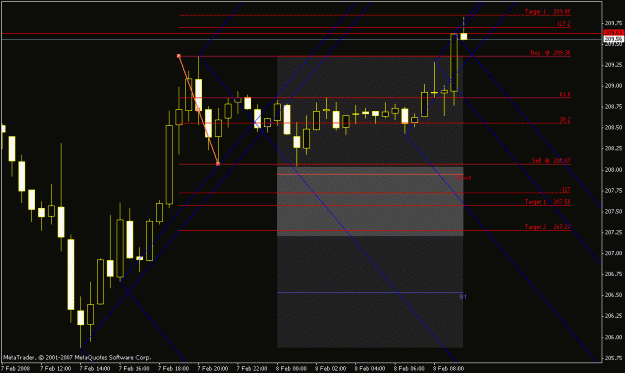This screenshot has width=625, height=373.
Task: Click the 208.50 price axis label
Action: [x=614, y=128]
